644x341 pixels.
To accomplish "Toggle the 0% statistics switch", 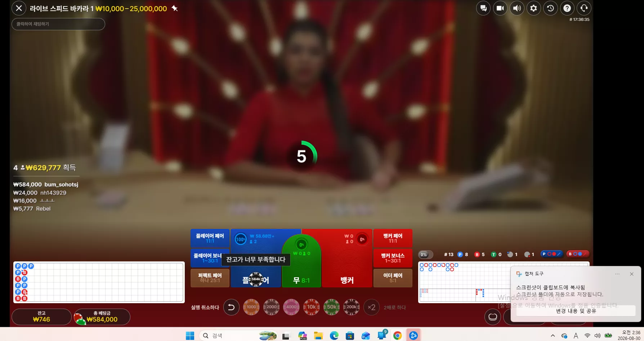I will point(425,255).
